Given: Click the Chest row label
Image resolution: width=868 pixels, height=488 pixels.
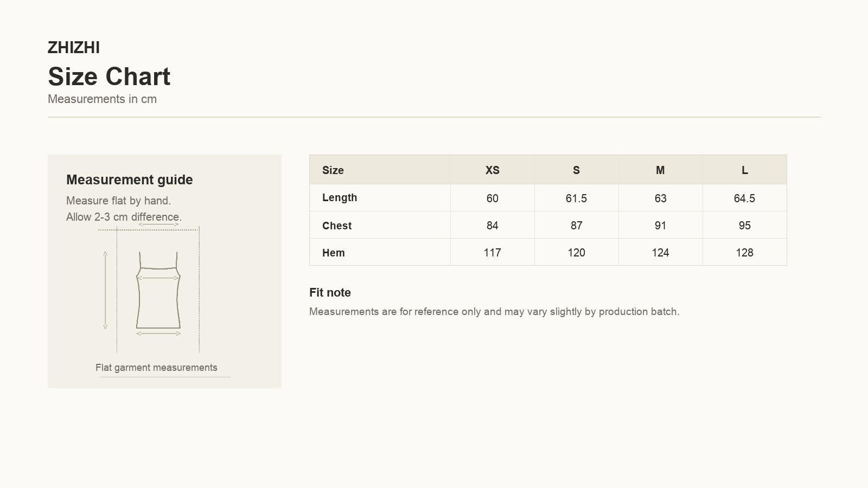Looking at the screenshot, I should coord(337,226).
